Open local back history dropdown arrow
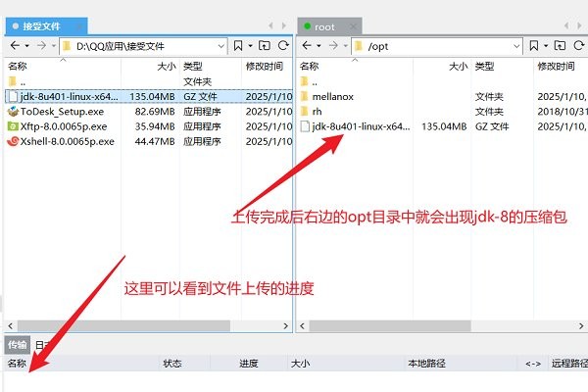Image resolution: width=588 pixels, height=392 pixels. [x=27, y=46]
